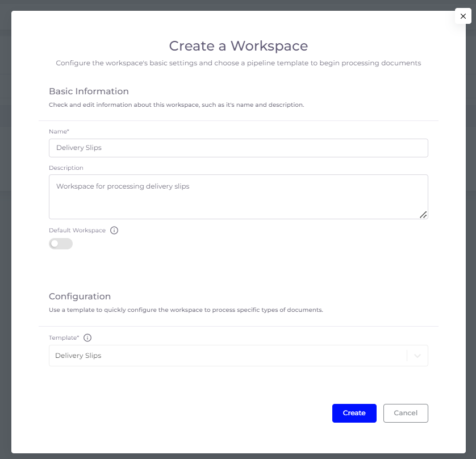This screenshot has height=459, width=476.
Task: Click the Description textarea resize handle
Action: [x=423, y=215]
